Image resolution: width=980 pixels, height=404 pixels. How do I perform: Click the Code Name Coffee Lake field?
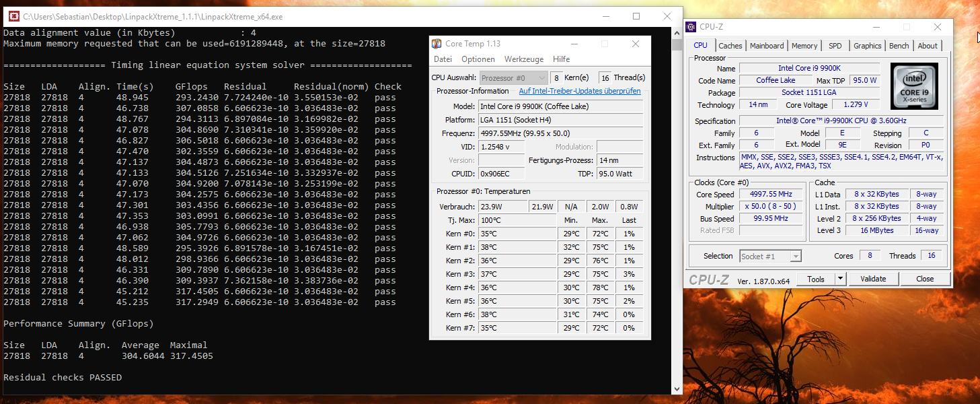pos(776,80)
